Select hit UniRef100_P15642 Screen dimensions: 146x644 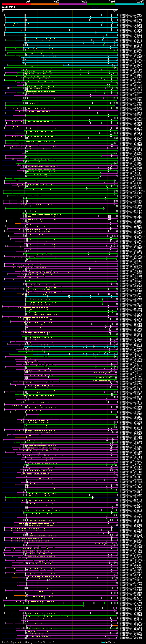(x=131, y=113)
